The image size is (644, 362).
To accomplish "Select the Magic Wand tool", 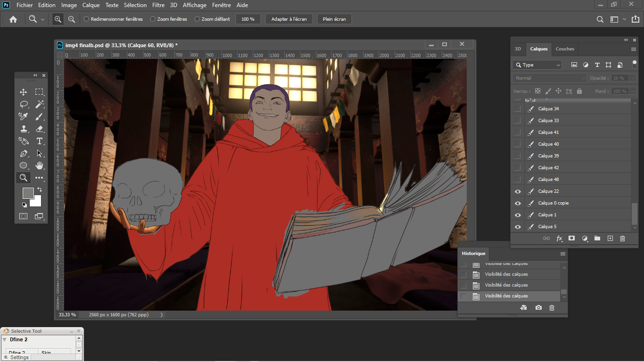I will pyautogui.click(x=39, y=104).
